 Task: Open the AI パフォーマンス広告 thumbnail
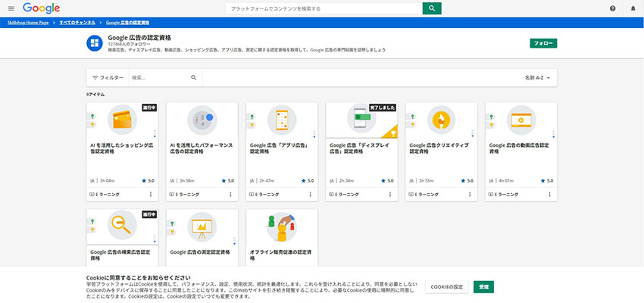click(202, 120)
